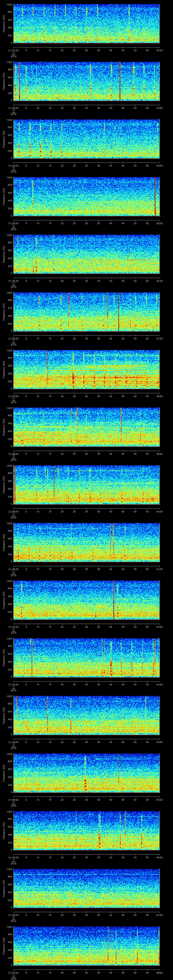Click the spectrogram panel starting at 21:41:00
This screenshot has height=980, width=173.
click(x=86, y=600)
